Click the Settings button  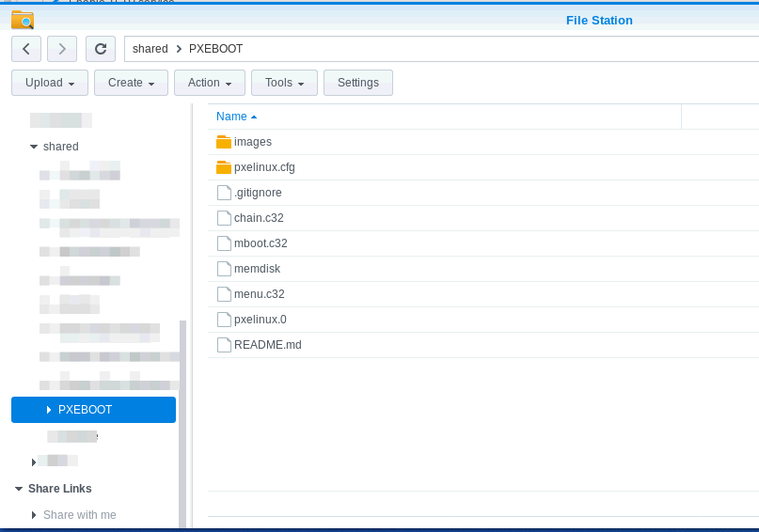(357, 83)
